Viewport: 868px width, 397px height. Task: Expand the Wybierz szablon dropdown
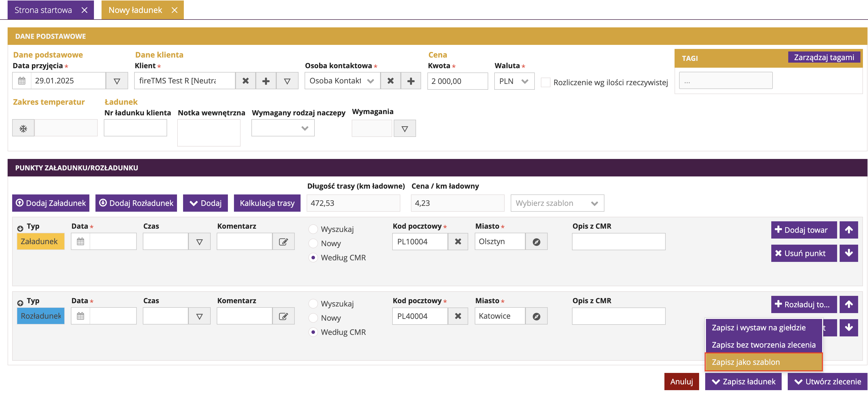[557, 203]
